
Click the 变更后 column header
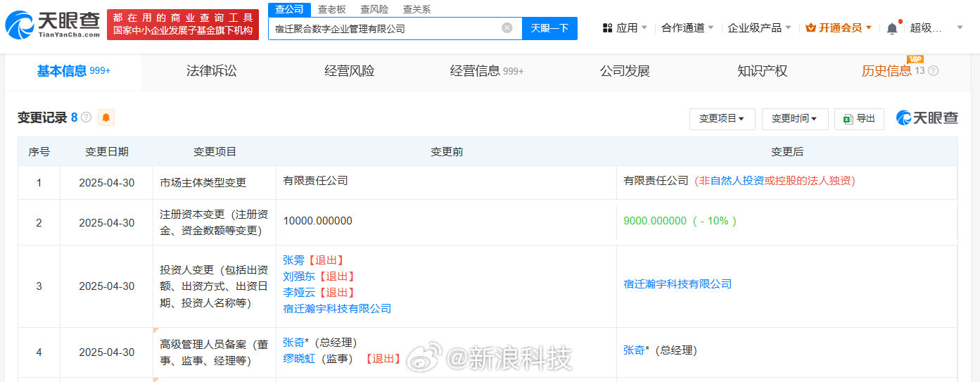[787, 152]
